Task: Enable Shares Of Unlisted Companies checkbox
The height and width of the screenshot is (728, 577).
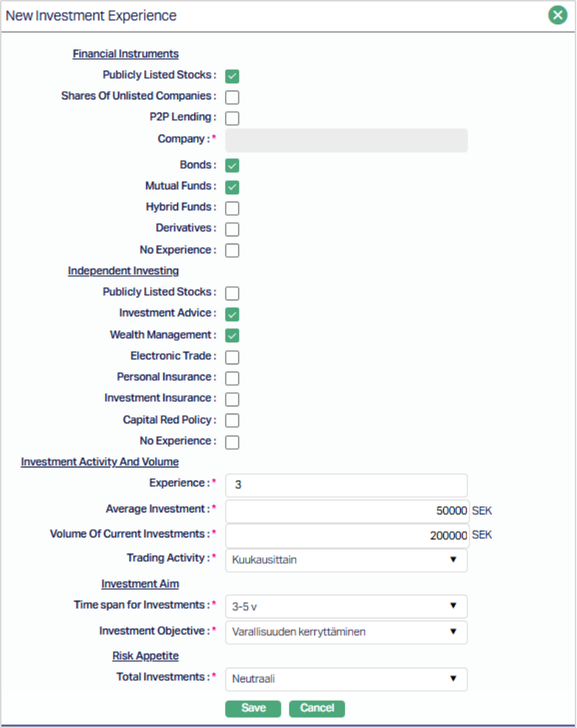Action: [233, 97]
